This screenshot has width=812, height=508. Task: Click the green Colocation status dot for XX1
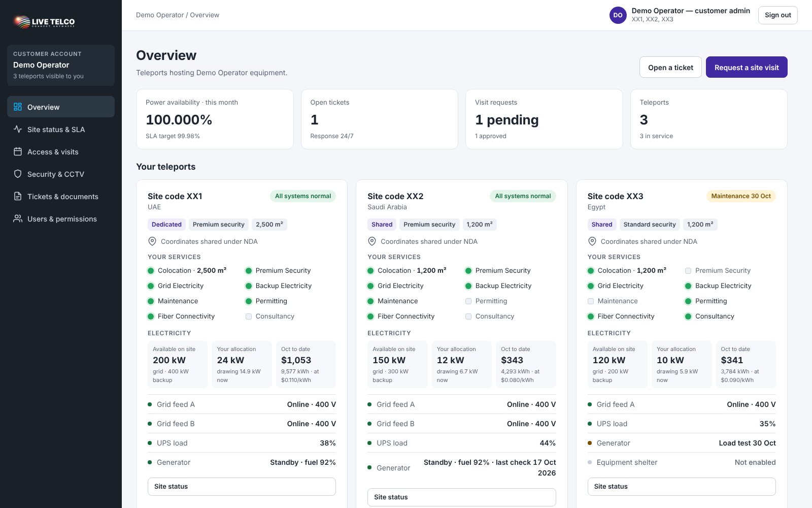151,271
